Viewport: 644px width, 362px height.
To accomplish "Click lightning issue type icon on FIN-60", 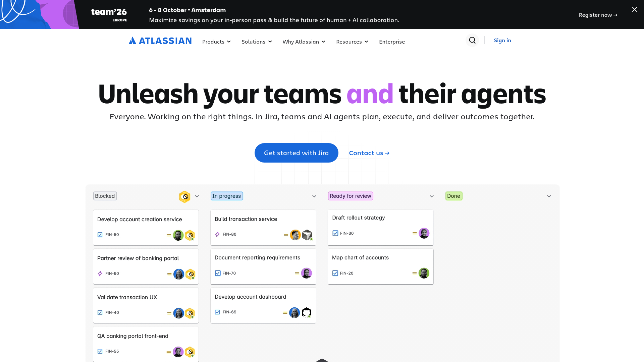I will click(100, 274).
